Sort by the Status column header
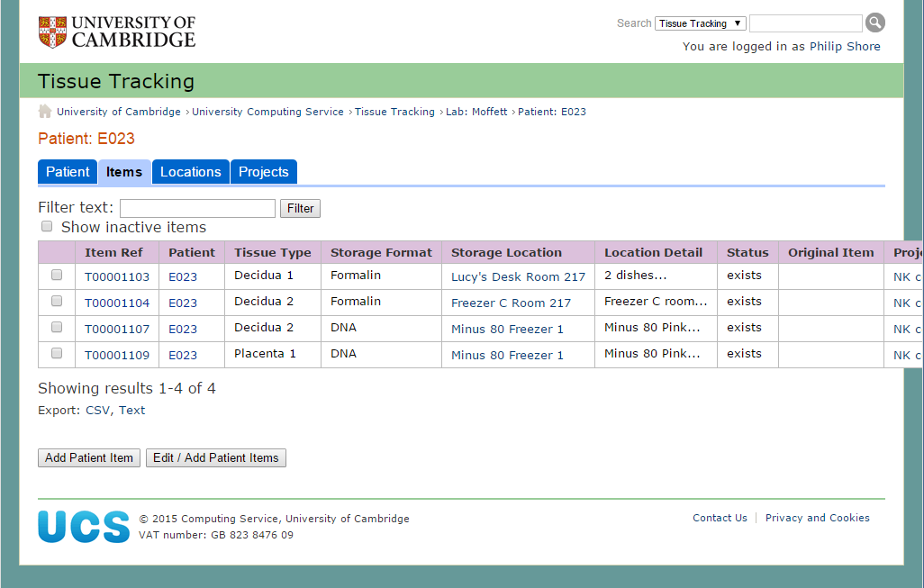Viewport: 924px width, 588px height. pos(747,253)
